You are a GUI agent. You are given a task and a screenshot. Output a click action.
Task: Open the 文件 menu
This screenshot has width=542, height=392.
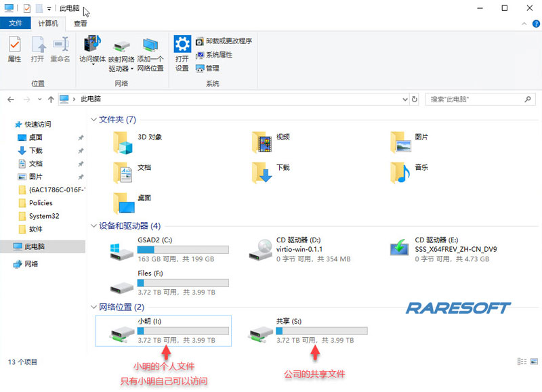click(16, 22)
